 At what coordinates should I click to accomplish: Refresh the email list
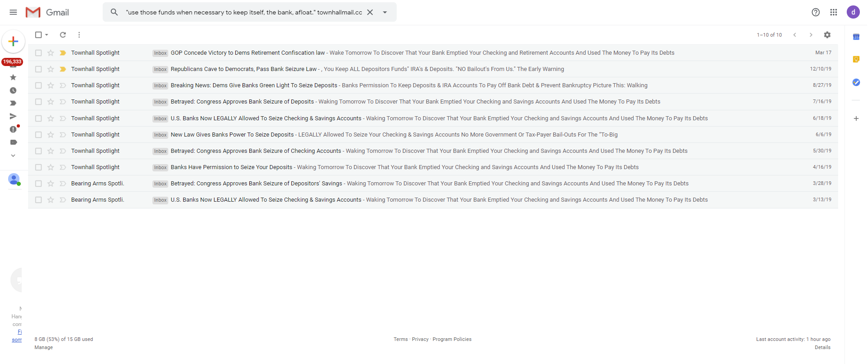63,35
